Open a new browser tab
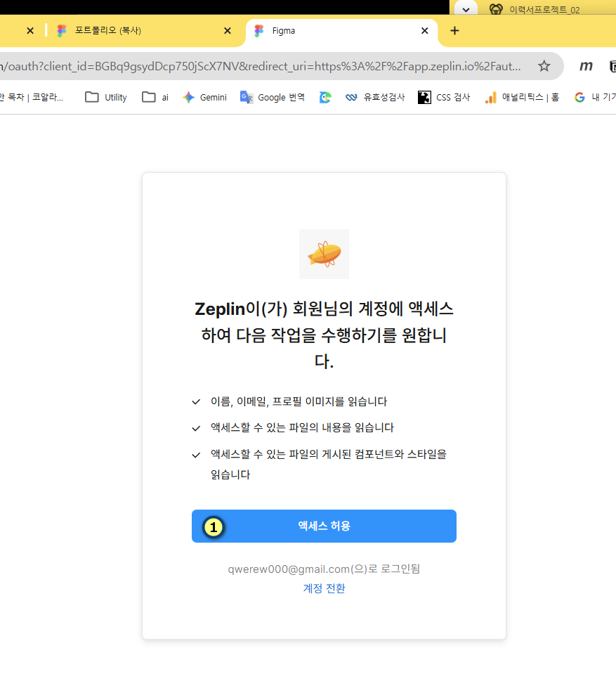 (x=454, y=31)
